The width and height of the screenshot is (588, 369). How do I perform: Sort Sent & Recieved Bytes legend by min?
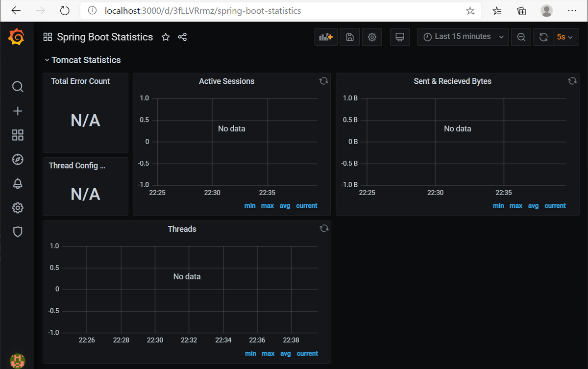click(x=498, y=206)
